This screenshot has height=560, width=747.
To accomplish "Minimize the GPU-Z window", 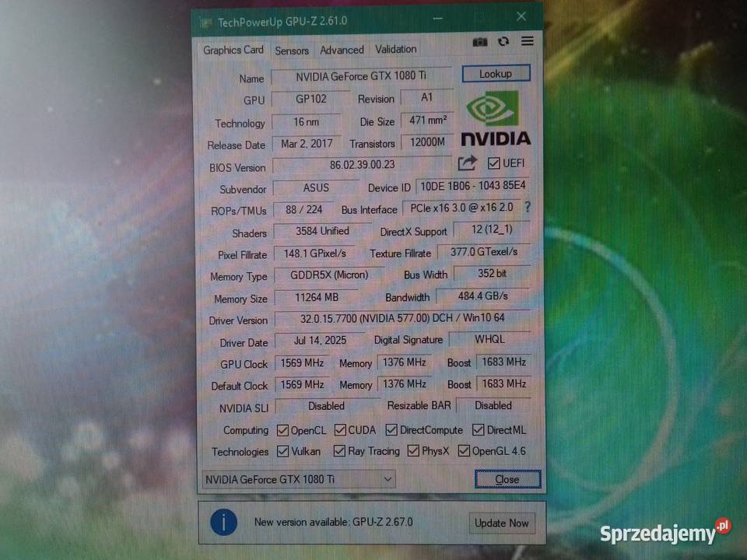I will [x=438, y=19].
